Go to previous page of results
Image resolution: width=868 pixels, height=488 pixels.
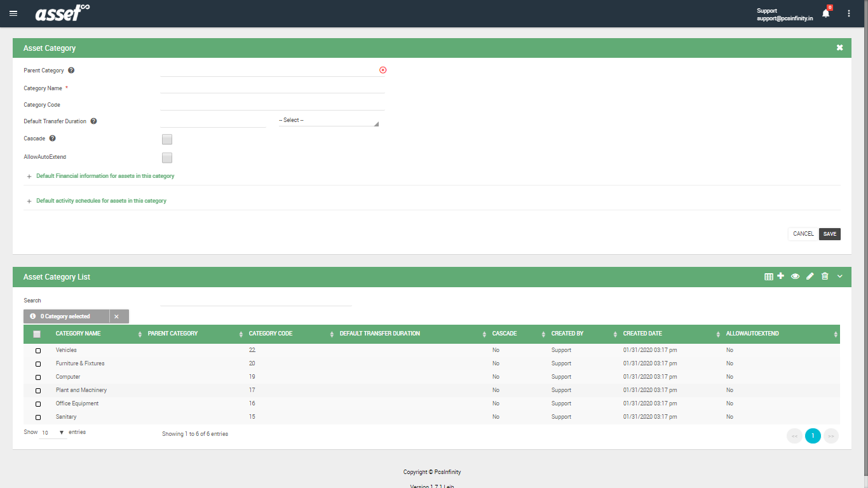794,436
